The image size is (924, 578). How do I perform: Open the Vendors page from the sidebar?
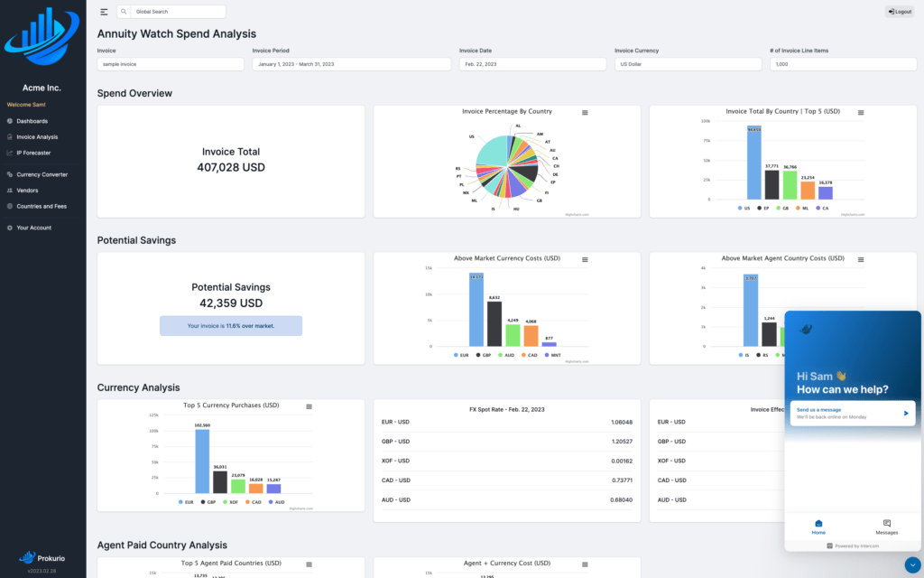click(x=27, y=191)
